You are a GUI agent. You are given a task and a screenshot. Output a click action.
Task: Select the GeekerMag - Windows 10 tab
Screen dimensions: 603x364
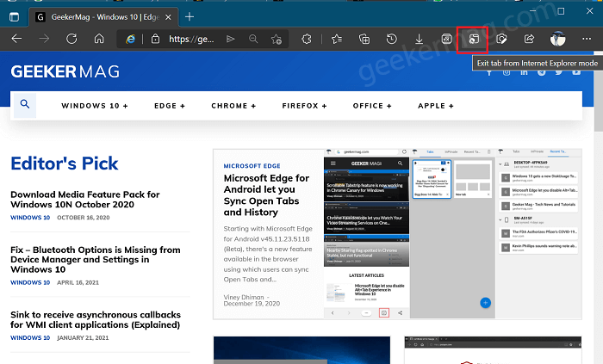[103, 17]
